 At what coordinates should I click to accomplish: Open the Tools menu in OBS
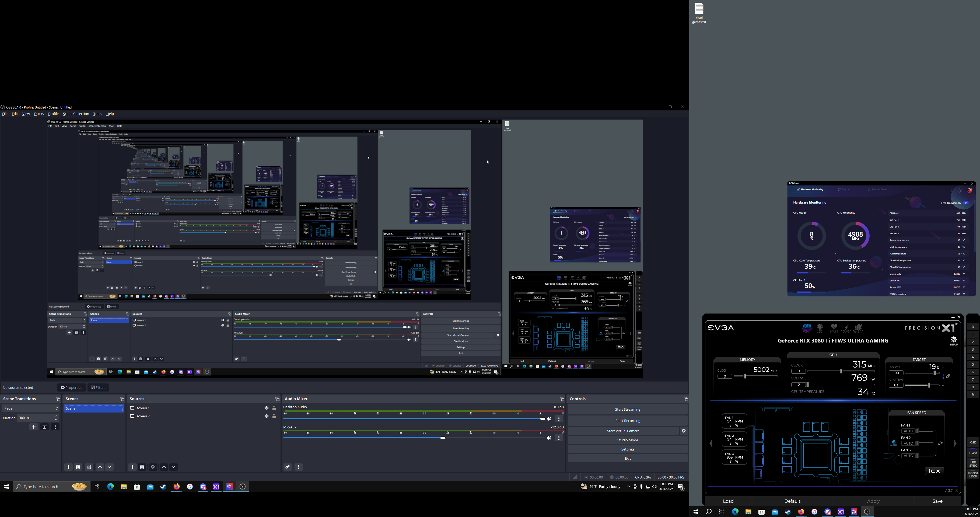point(97,114)
